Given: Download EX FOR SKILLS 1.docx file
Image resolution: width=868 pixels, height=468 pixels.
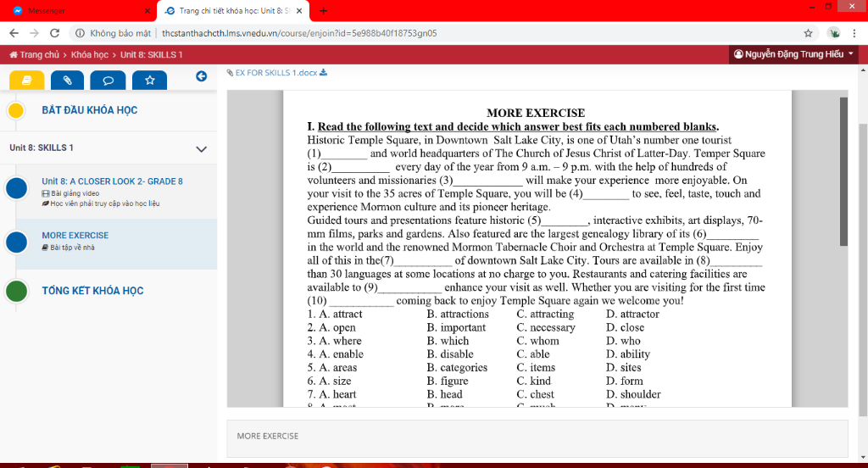Looking at the screenshot, I should pyautogui.click(x=276, y=73).
